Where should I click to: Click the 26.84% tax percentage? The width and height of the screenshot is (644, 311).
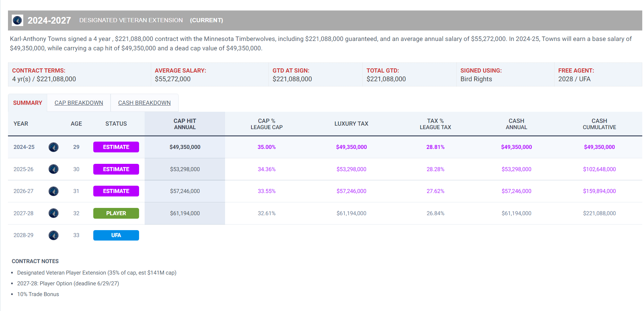[436, 213]
